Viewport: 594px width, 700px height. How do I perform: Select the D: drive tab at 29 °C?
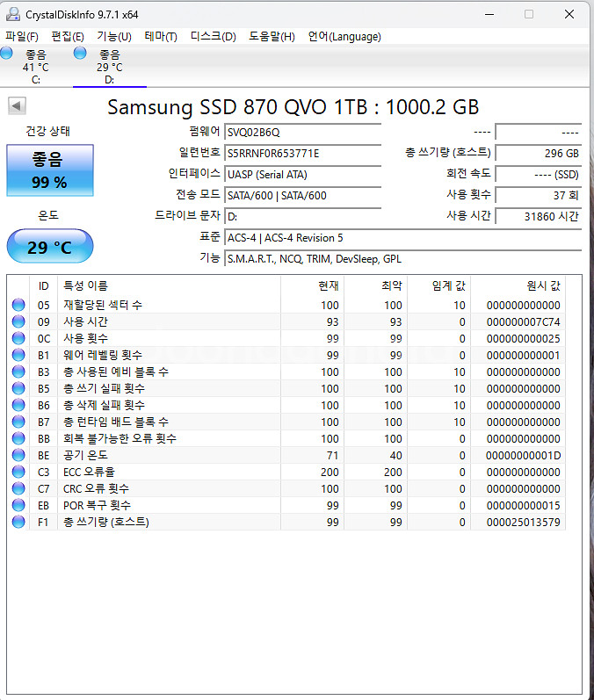click(x=110, y=67)
